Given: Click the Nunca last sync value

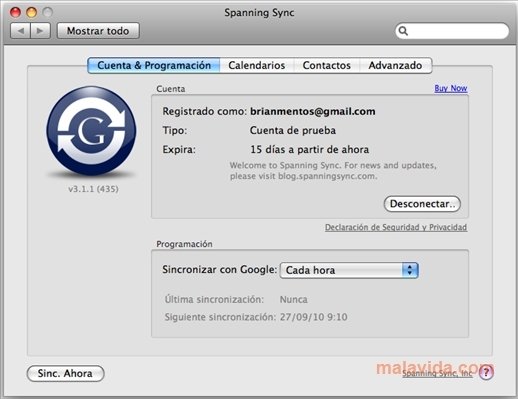Looking at the screenshot, I should (294, 299).
